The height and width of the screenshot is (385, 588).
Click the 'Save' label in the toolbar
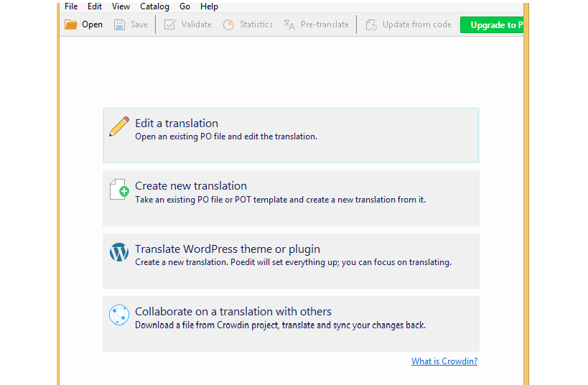(139, 24)
